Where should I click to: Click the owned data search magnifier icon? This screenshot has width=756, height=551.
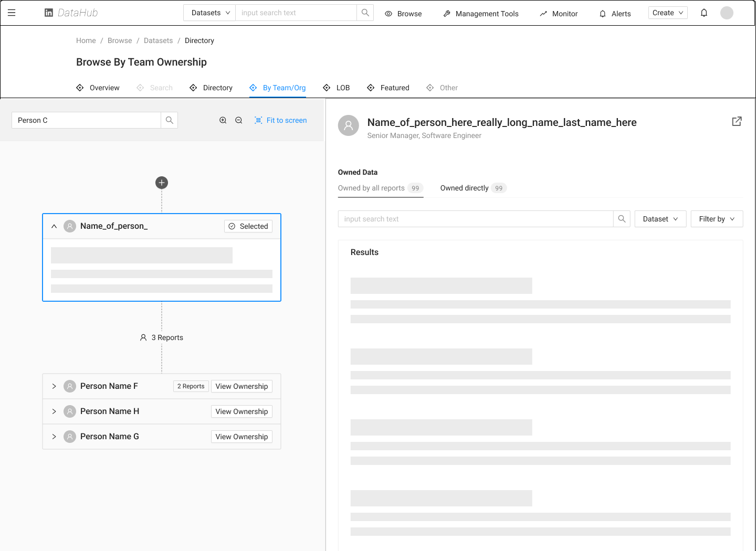pyautogui.click(x=622, y=219)
